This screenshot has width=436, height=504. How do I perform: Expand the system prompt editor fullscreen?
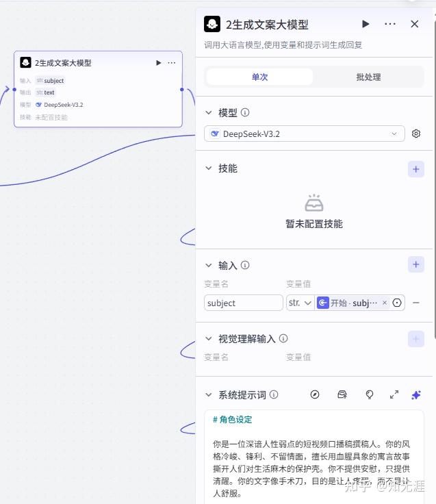click(394, 394)
